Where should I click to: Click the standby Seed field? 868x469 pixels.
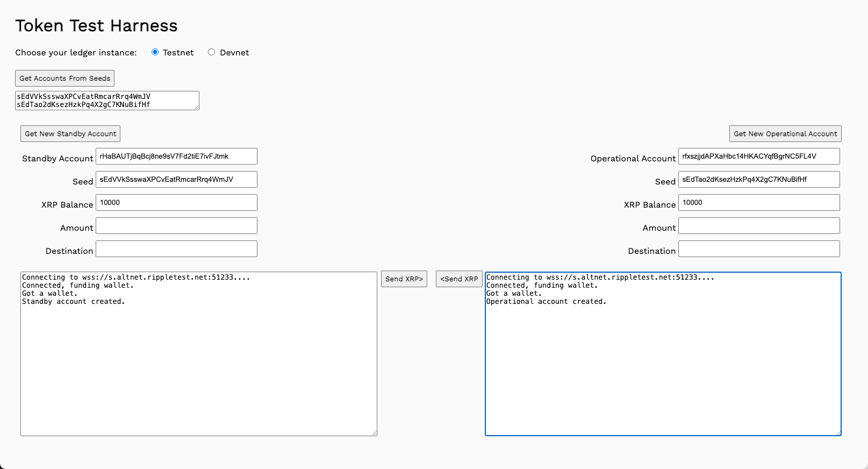click(x=176, y=180)
